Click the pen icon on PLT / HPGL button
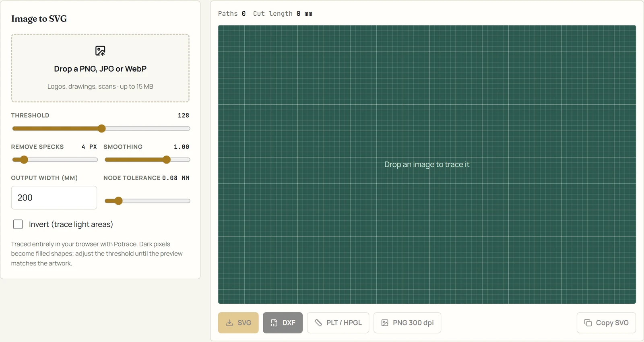This screenshot has height=342, width=644. pos(318,323)
